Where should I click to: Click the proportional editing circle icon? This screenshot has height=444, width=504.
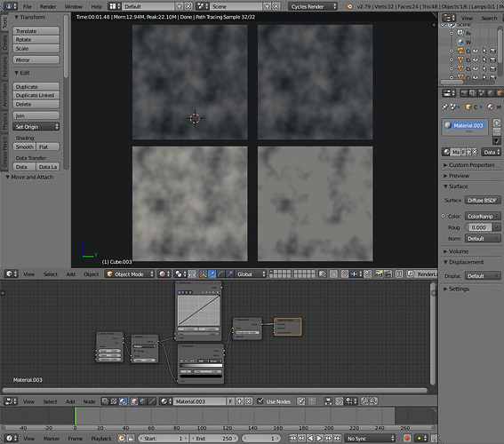pos(333,274)
